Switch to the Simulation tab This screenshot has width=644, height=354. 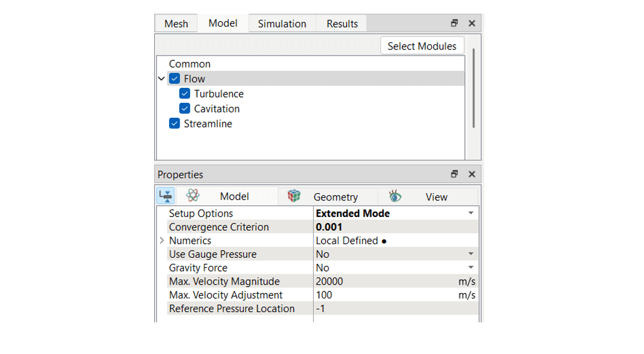coord(282,24)
